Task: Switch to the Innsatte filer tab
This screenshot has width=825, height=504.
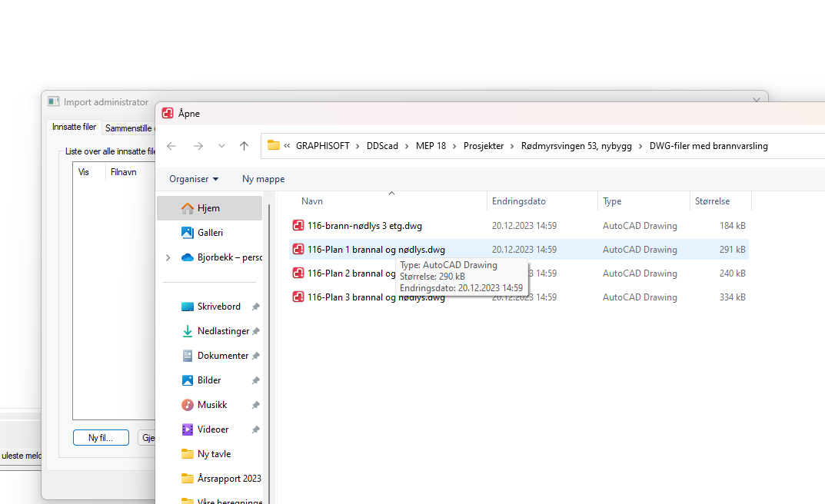Action: (74, 128)
